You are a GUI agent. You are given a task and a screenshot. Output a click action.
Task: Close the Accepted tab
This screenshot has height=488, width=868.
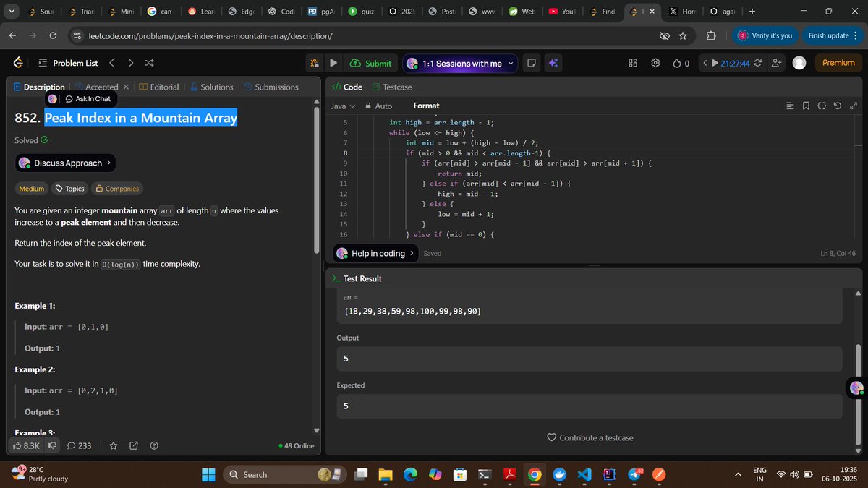click(126, 87)
